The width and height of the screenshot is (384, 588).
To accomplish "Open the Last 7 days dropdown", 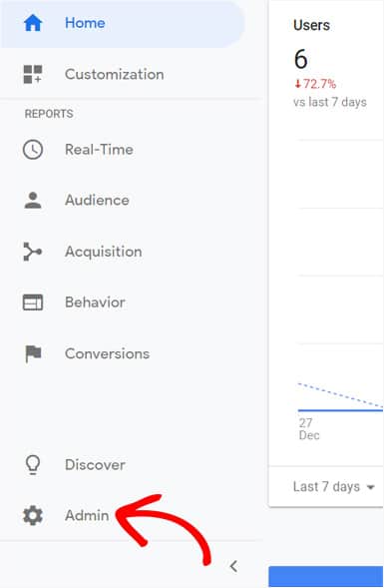I will [x=333, y=487].
